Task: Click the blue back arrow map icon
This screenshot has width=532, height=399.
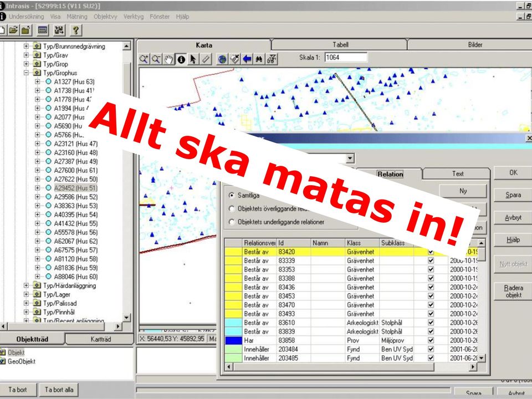Action: [247, 59]
